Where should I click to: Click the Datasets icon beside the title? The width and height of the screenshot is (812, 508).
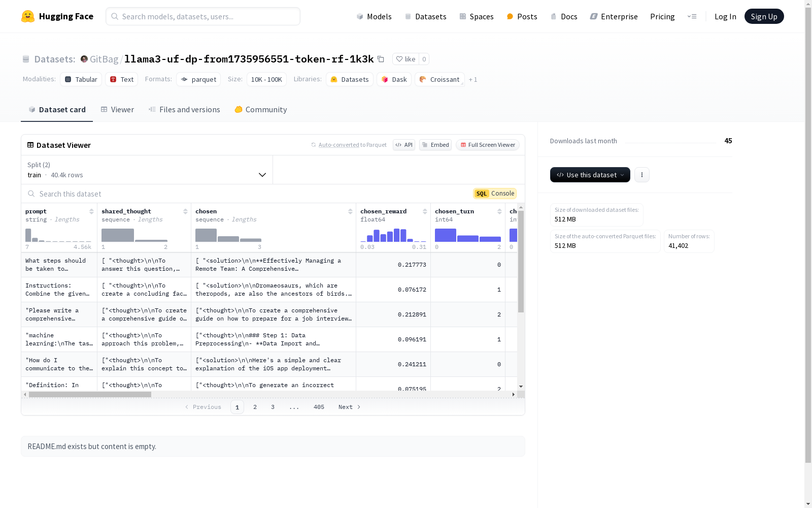[26, 59]
